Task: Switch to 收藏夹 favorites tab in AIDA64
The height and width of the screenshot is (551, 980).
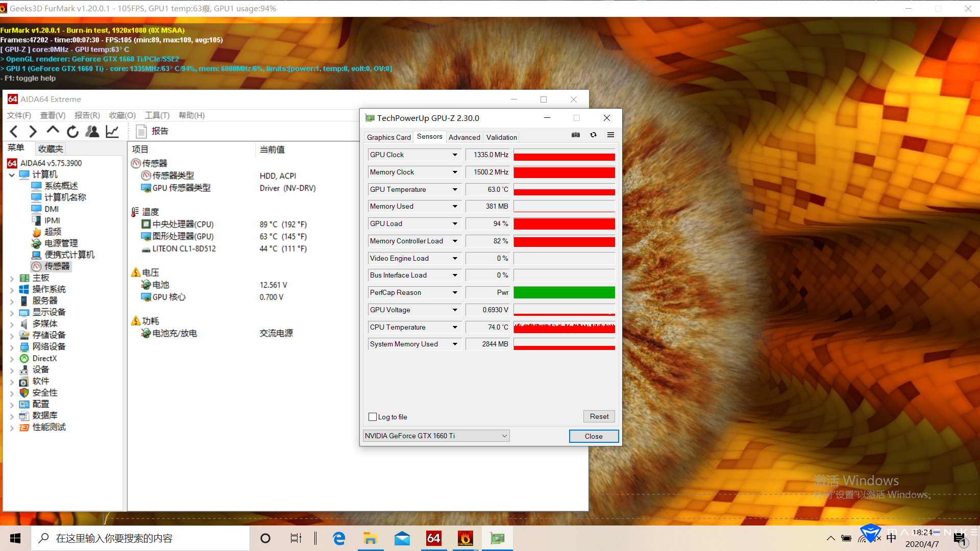Action: click(51, 149)
